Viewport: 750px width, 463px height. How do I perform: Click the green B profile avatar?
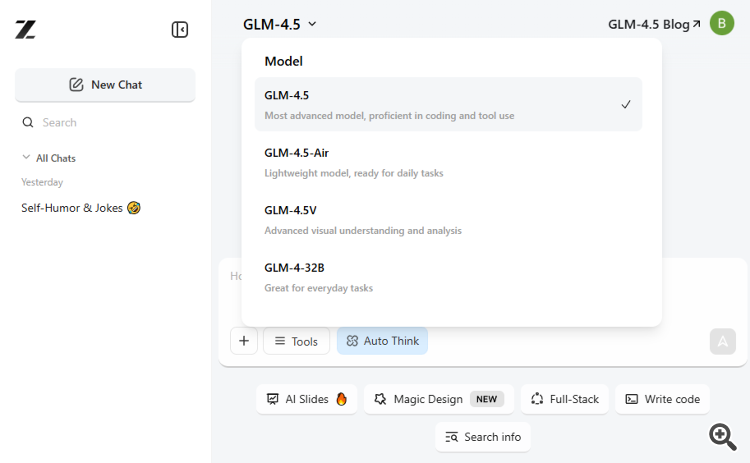(x=722, y=23)
